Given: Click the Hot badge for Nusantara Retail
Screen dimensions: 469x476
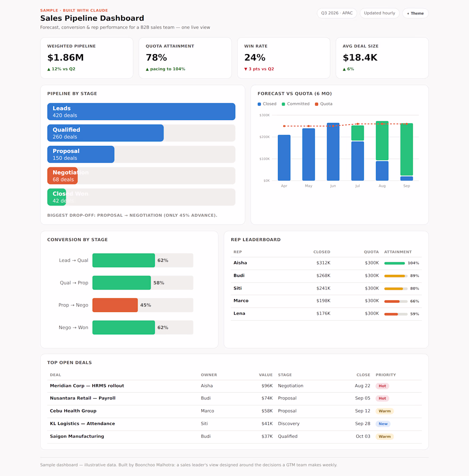Looking at the screenshot, I should (x=382, y=399).
